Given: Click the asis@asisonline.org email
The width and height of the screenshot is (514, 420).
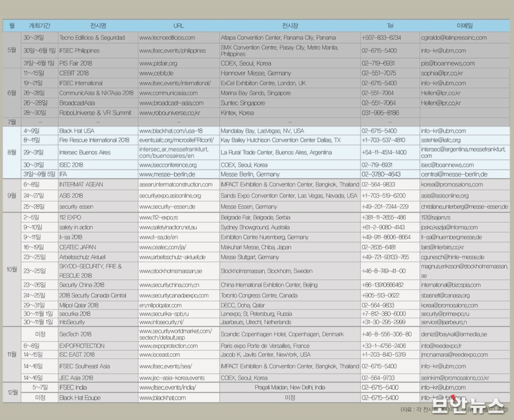Looking at the screenshot, I should [445, 196].
